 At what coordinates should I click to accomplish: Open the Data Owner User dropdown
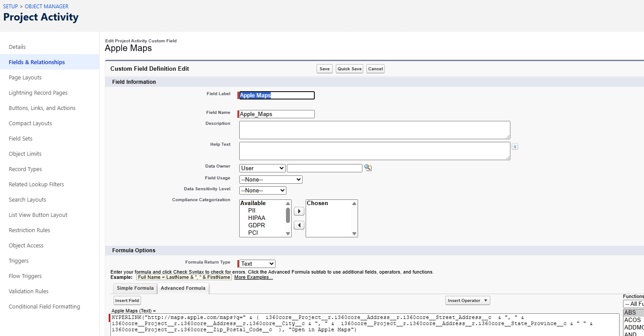[x=262, y=168]
